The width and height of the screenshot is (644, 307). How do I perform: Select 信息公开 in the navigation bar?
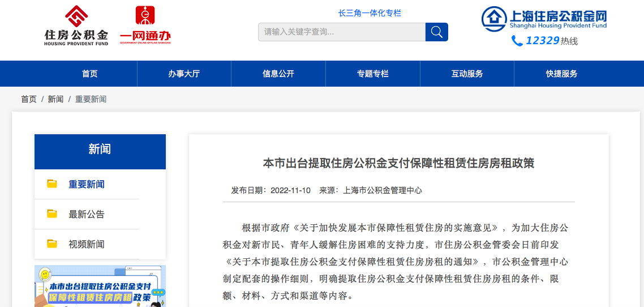coord(278,74)
